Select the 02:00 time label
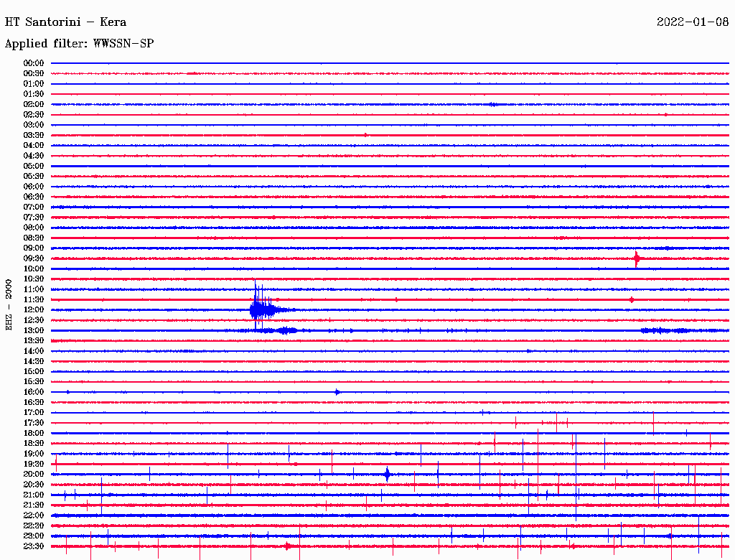Screen dimensions: 735x560 [x=34, y=104]
